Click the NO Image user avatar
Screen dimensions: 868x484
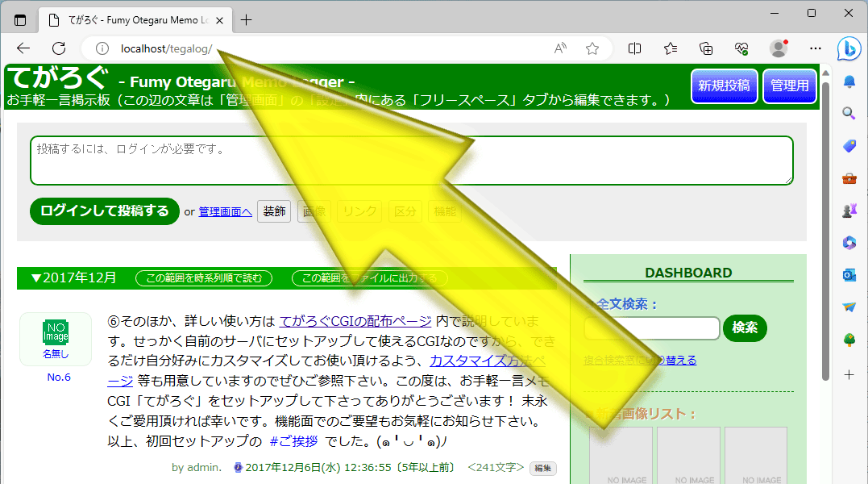[56, 332]
